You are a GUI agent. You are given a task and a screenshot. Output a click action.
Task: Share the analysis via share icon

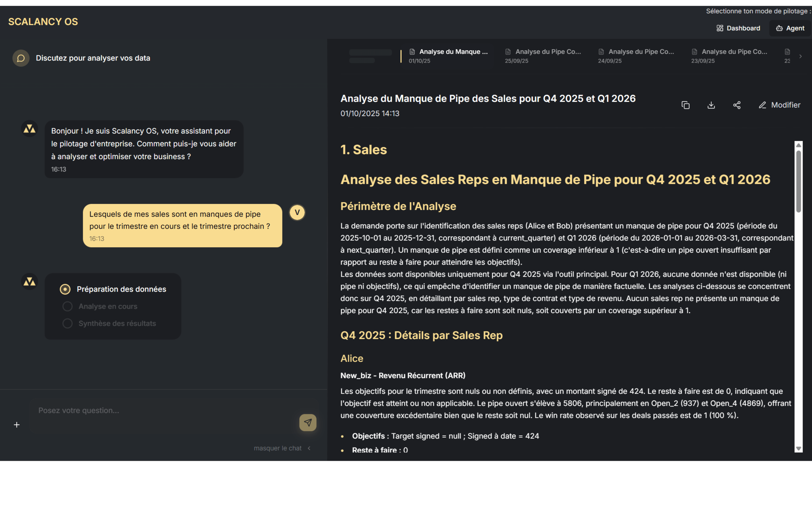click(x=737, y=105)
